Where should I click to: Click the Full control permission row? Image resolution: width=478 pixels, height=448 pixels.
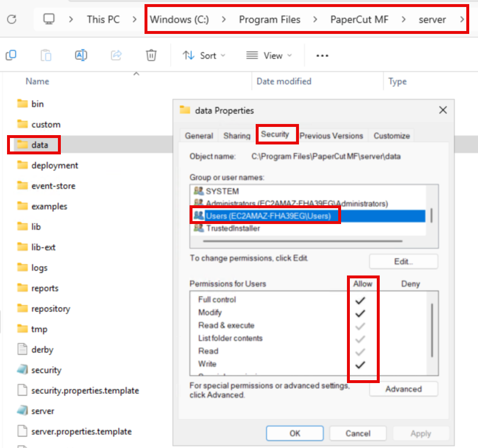308,299
